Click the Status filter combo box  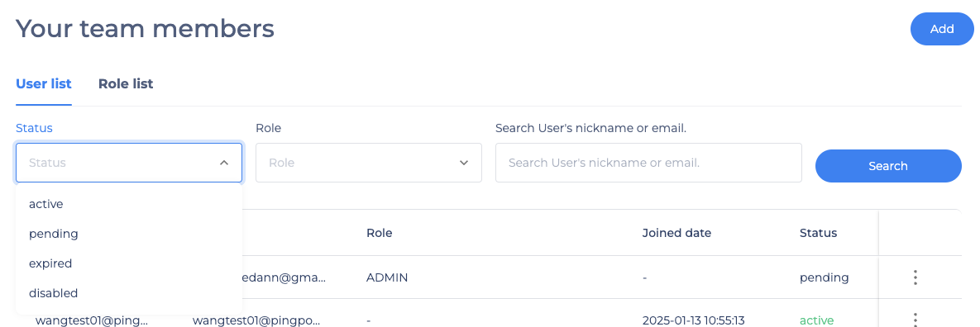[x=129, y=163]
